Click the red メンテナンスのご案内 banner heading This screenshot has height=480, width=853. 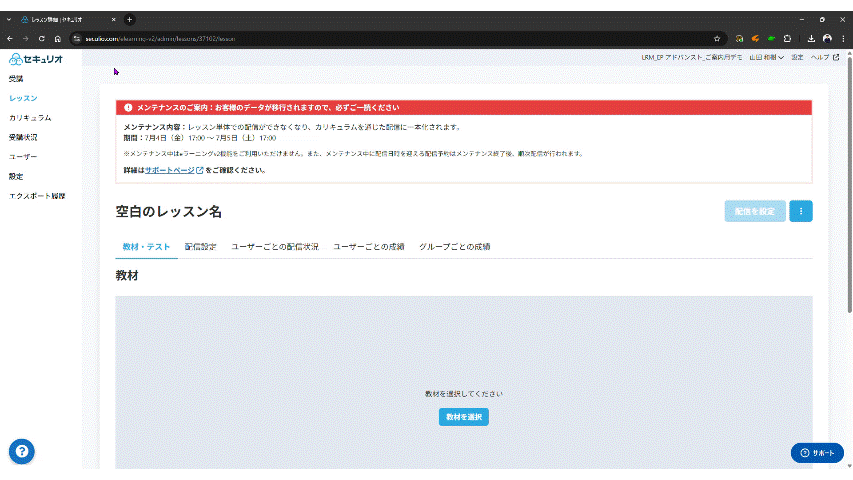point(268,108)
